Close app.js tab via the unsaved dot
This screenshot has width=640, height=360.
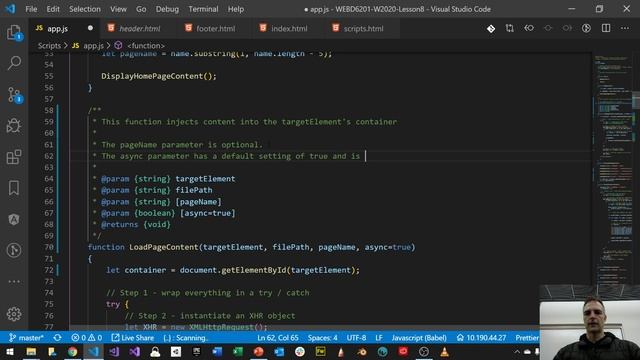click(x=90, y=28)
